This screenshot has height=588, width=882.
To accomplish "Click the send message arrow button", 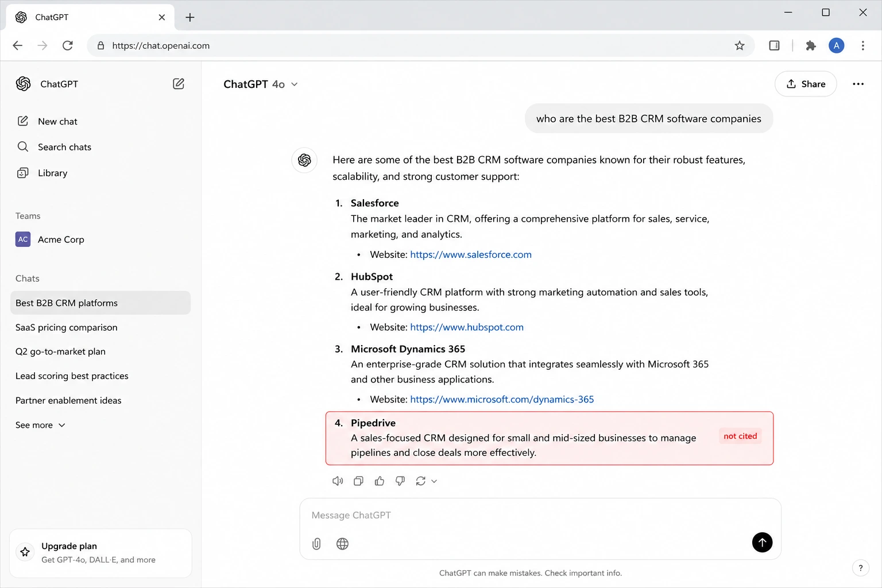I will click(x=762, y=543).
